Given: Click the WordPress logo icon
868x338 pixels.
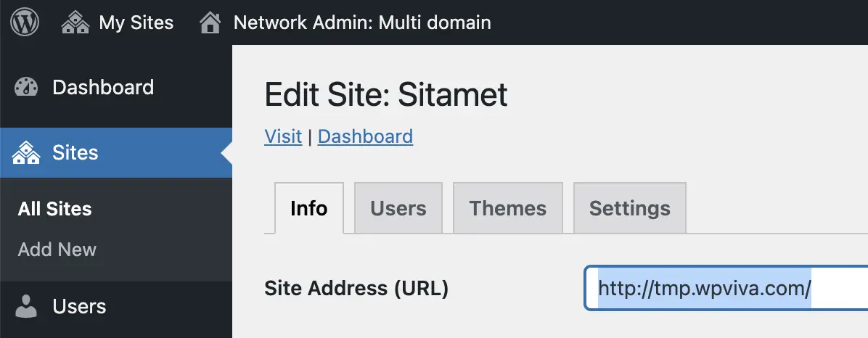Looking at the screenshot, I should (25, 22).
